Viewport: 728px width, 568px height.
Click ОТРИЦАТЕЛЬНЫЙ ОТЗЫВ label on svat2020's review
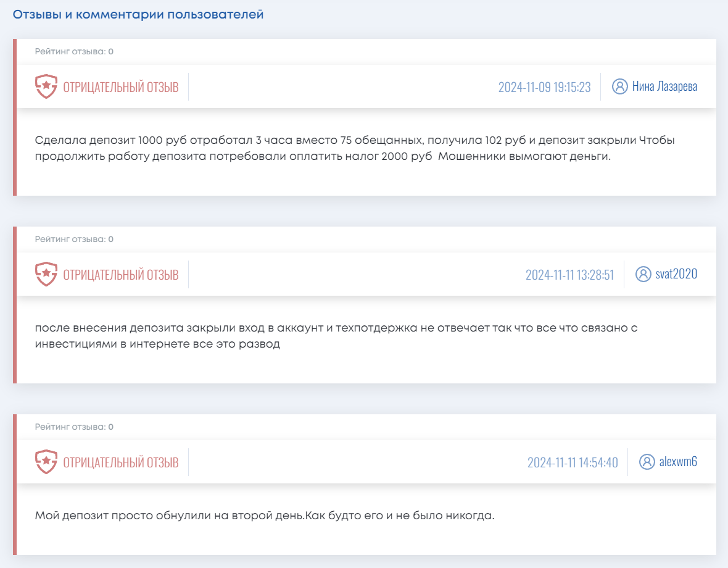(120, 274)
